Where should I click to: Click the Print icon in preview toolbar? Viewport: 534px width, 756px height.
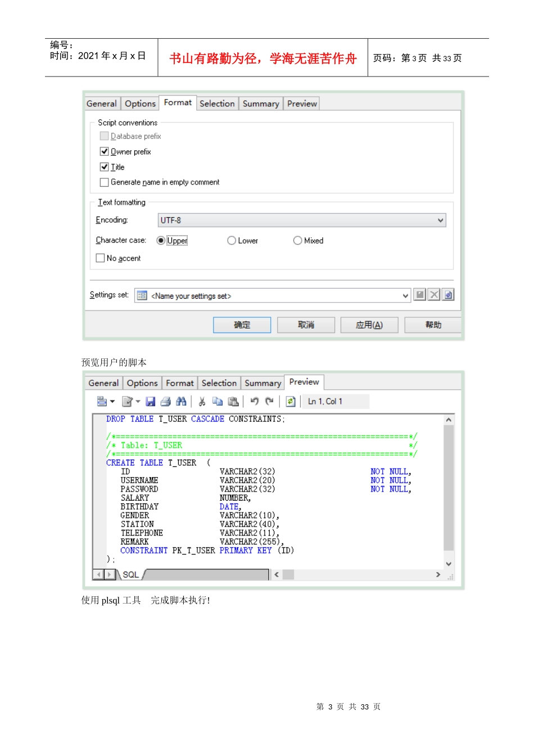(165, 401)
